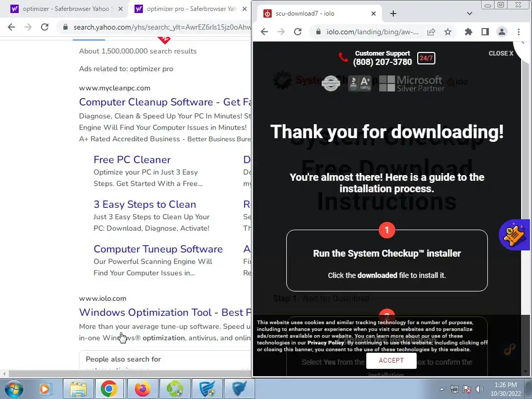Screen dimensions: 532x399
Task: Click the discount coupon floating icon
Action: (514, 235)
